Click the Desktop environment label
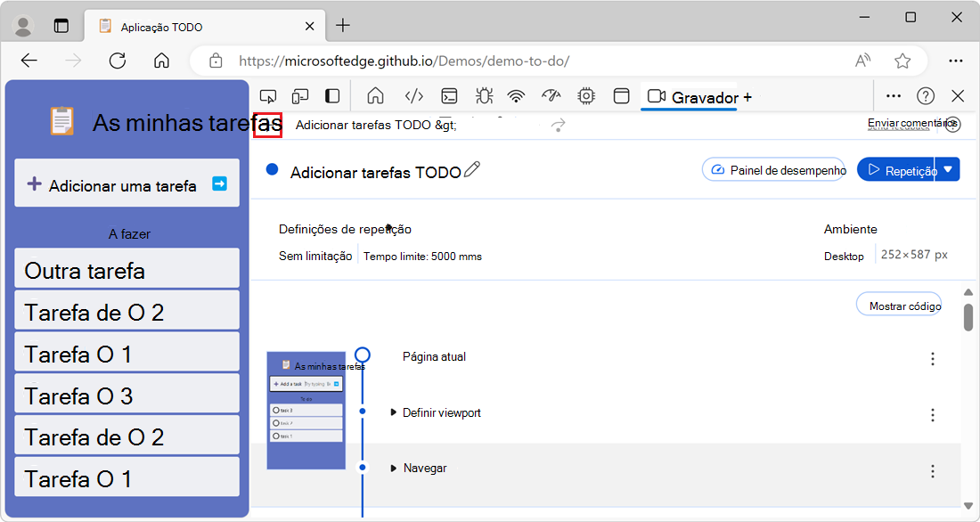The image size is (980, 522). click(844, 257)
